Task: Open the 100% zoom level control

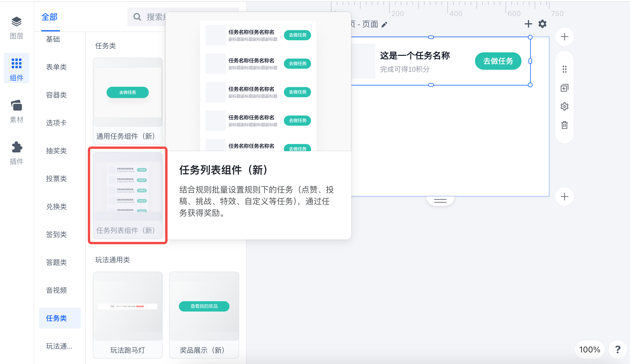Action: (590, 349)
